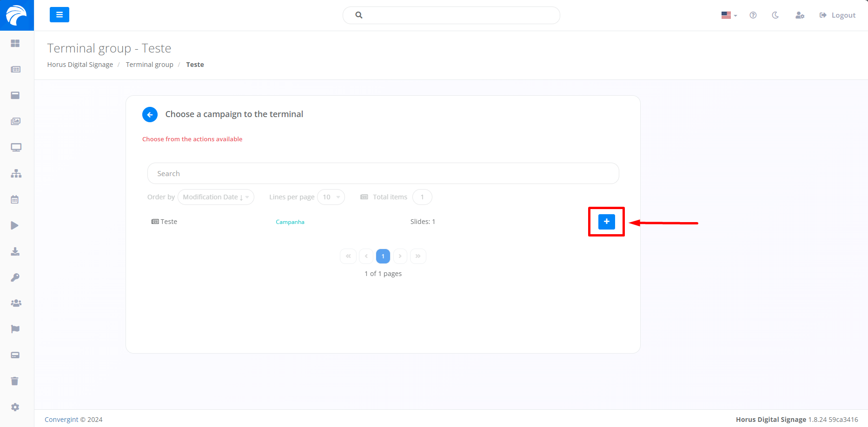The image size is (868, 427).
Task: Click the blue plus button for Teste campaign
Action: click(x=606, y=222)
